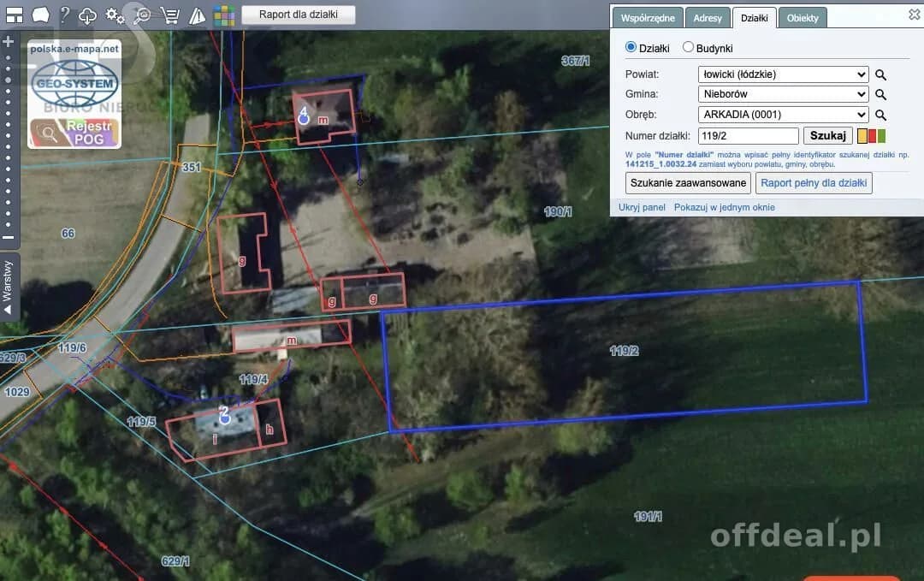Image resolution: width=924 pixels, height=581 pixels.
Task: Click the Raport dla działki button
Action: (299, 15)
